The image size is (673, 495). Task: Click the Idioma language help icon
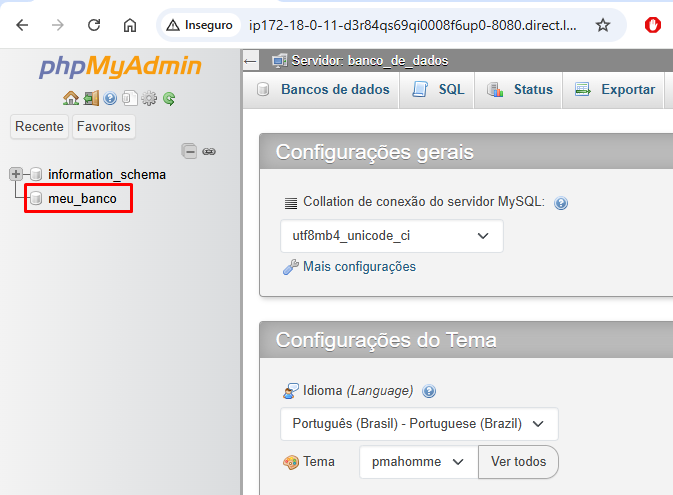tap(429, 391)
